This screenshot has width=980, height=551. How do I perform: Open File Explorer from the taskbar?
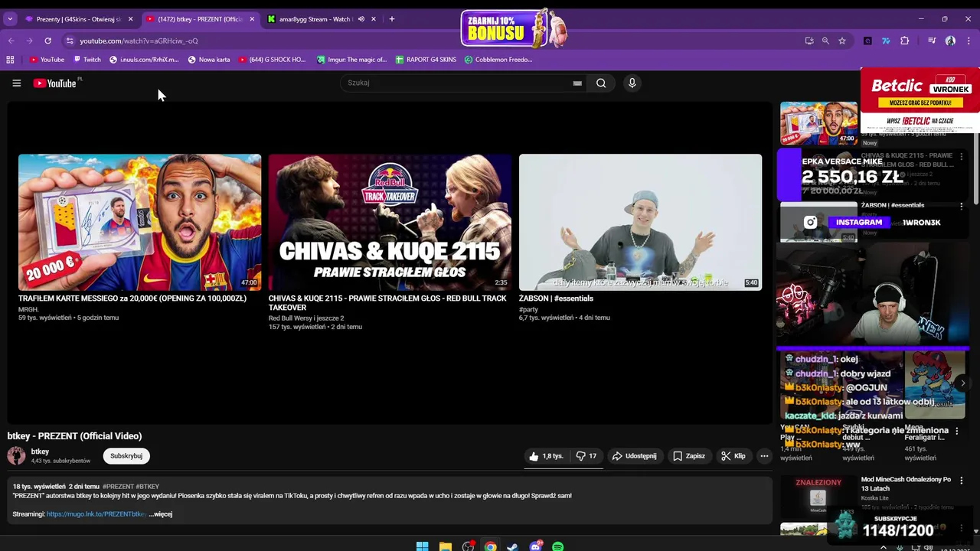[x=445, y=546]
